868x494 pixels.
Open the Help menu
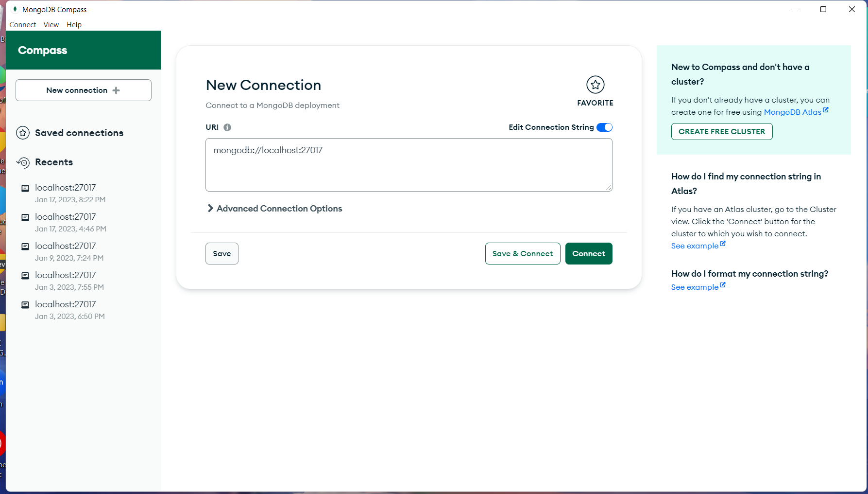click(74, 24)
